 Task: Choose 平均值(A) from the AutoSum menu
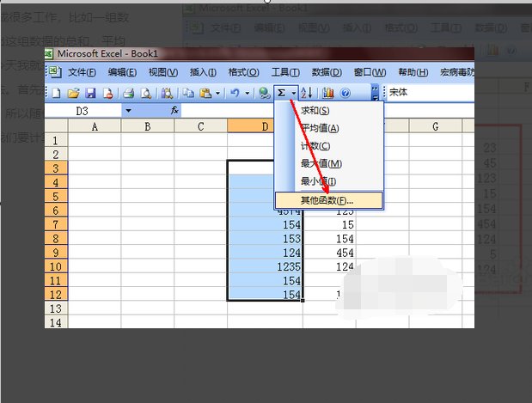pyautogui.click(x=319, y=128)
